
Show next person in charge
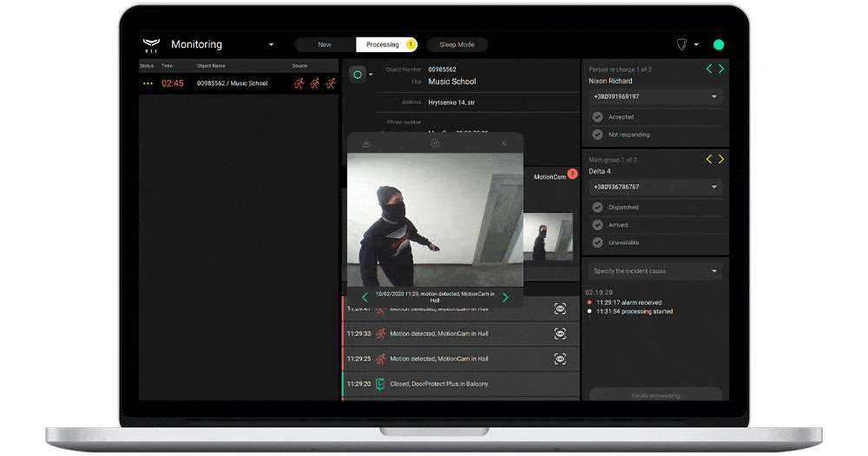tap(720, 69)
